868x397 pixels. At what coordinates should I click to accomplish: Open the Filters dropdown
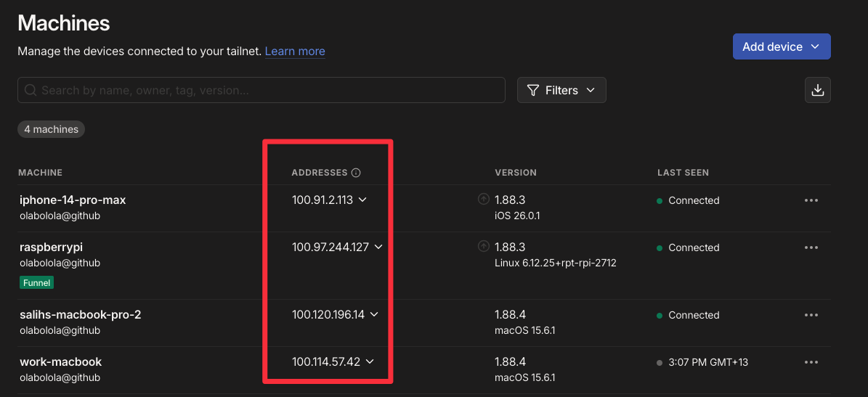561,90
